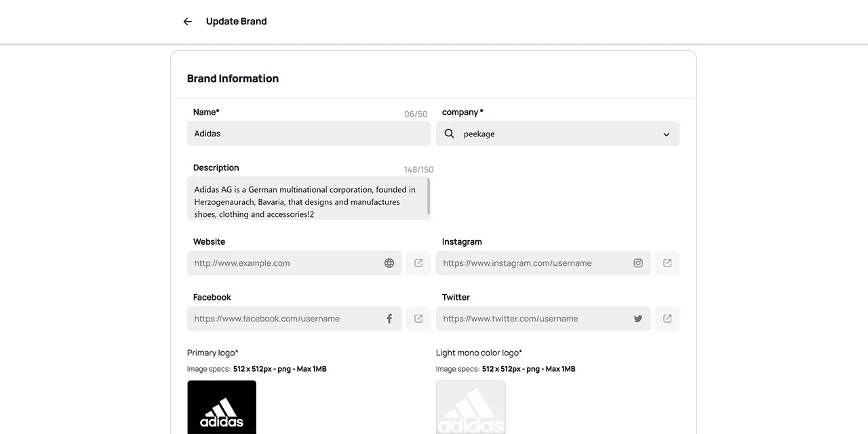Click the Facebook logo icon in field
This screenshot has width=868, height=434.
point(389,319)
